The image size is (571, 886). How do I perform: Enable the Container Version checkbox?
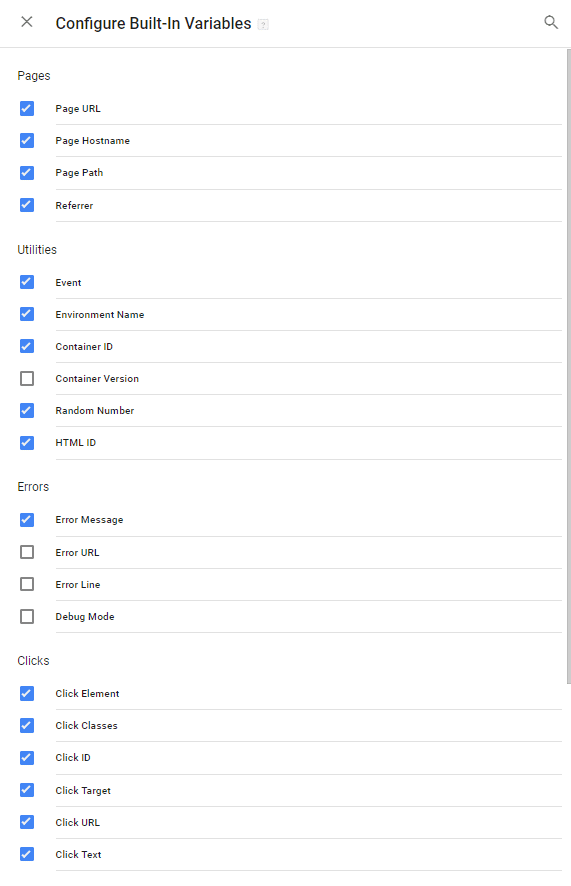click(27, 379)
